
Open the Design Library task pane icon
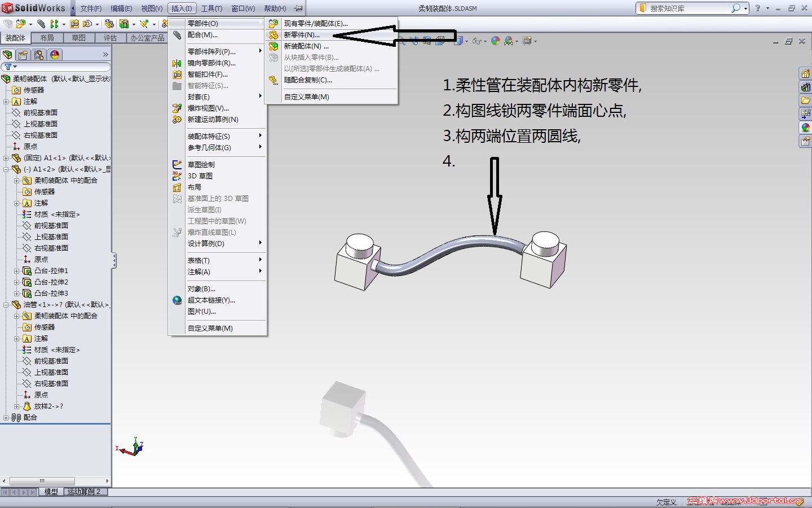[x=805, y=87]
